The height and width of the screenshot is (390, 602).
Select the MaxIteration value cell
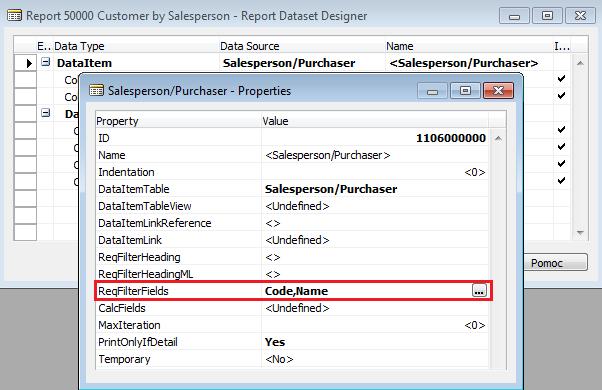click(375, 325)
